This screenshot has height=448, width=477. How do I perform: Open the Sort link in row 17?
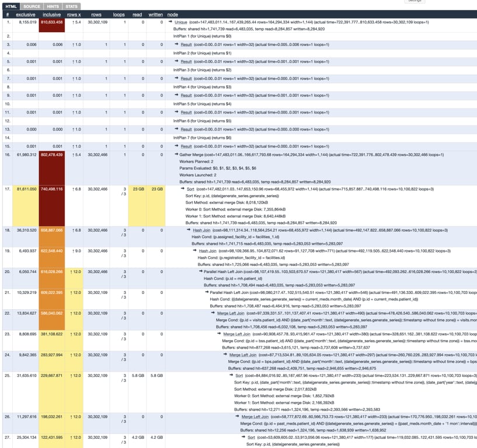(x=190, y=189)
